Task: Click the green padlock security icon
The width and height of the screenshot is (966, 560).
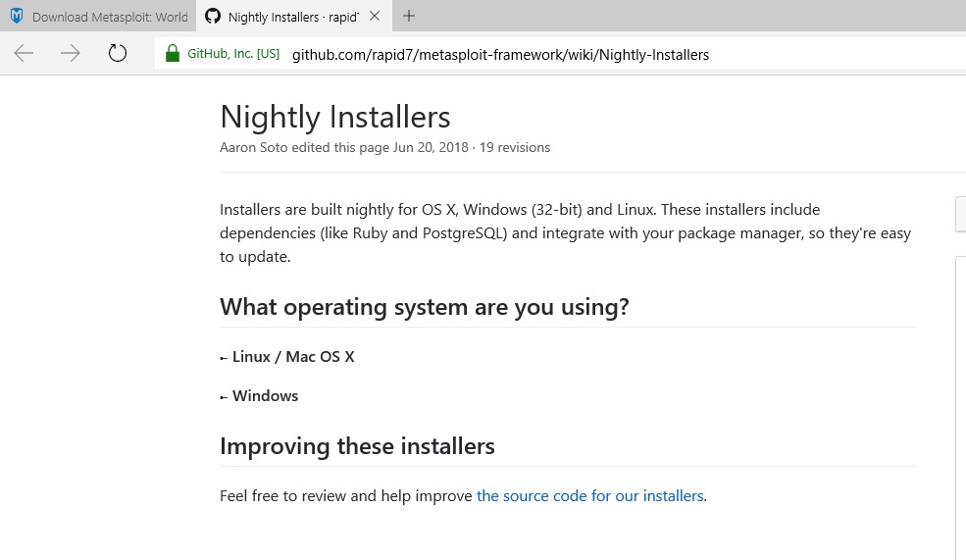Action: (x=173, y=54)
